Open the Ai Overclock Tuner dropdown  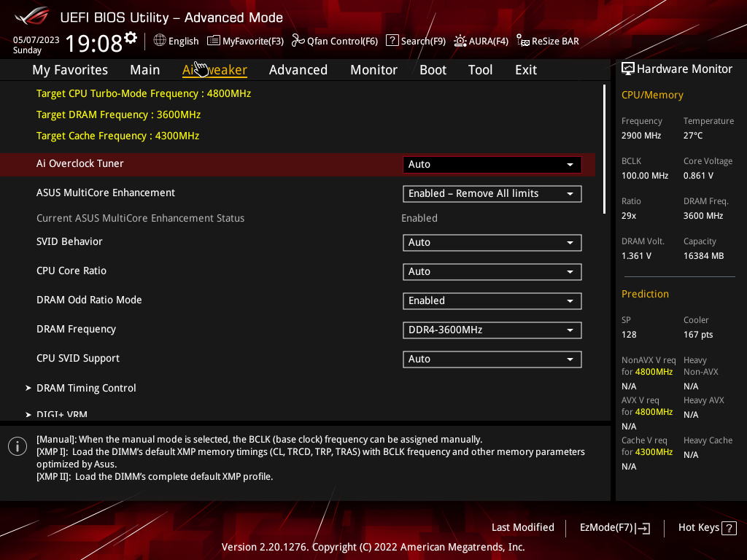click(492, 164)
